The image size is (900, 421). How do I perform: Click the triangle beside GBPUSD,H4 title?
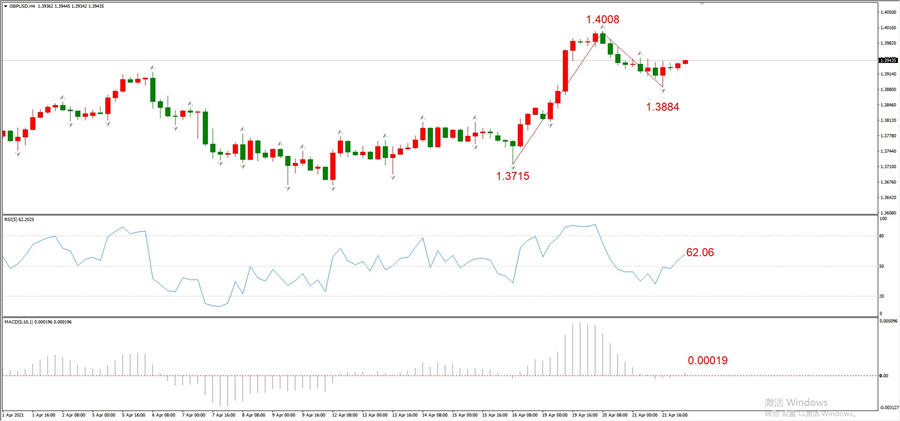coord(5,6)
